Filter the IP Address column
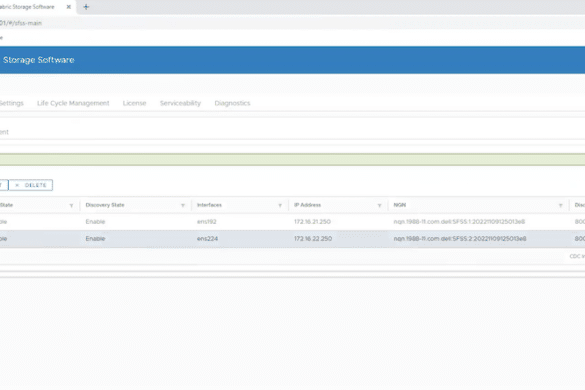The height and width of the screenshot is (390, 585). point(379,205)
